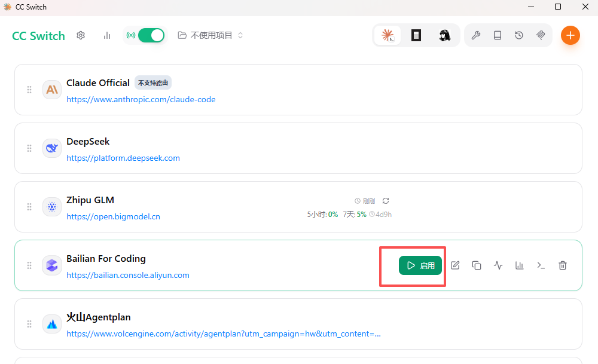Click the 火山Agentplan logo
The height and width of the screenshot is (364, 598).
[x=52, y=324]
